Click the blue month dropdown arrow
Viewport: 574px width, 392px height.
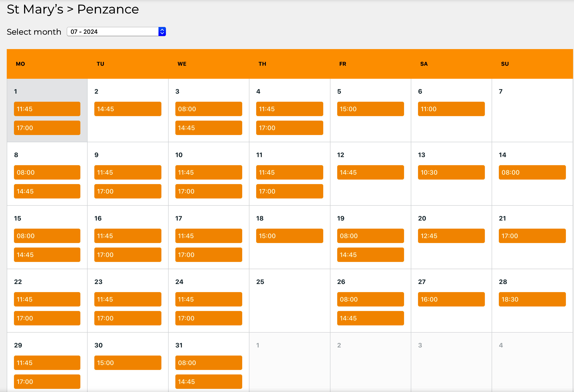[162, 32]
